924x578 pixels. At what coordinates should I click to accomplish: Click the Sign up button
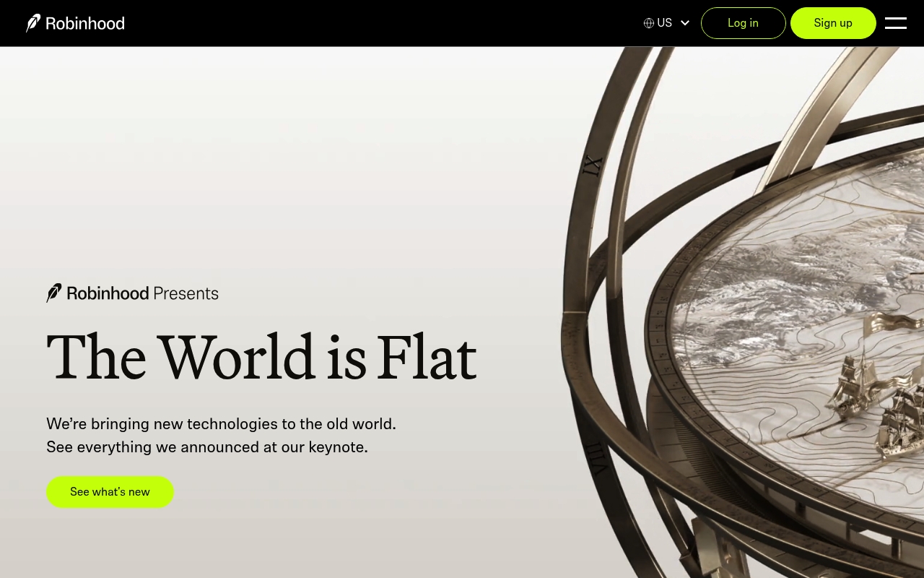click(x=833, y=23)
